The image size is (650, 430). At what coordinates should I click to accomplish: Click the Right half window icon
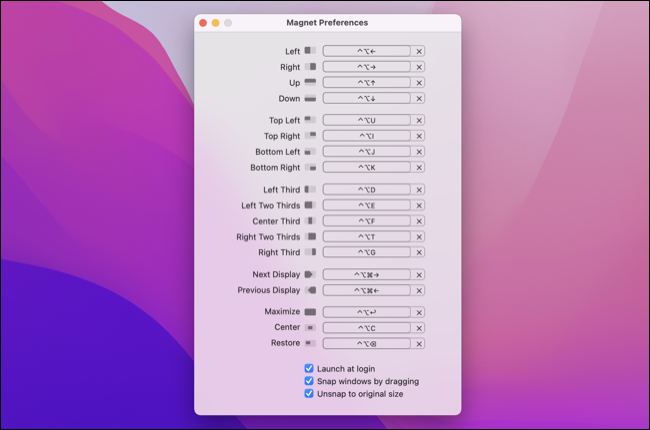(310, 66)
